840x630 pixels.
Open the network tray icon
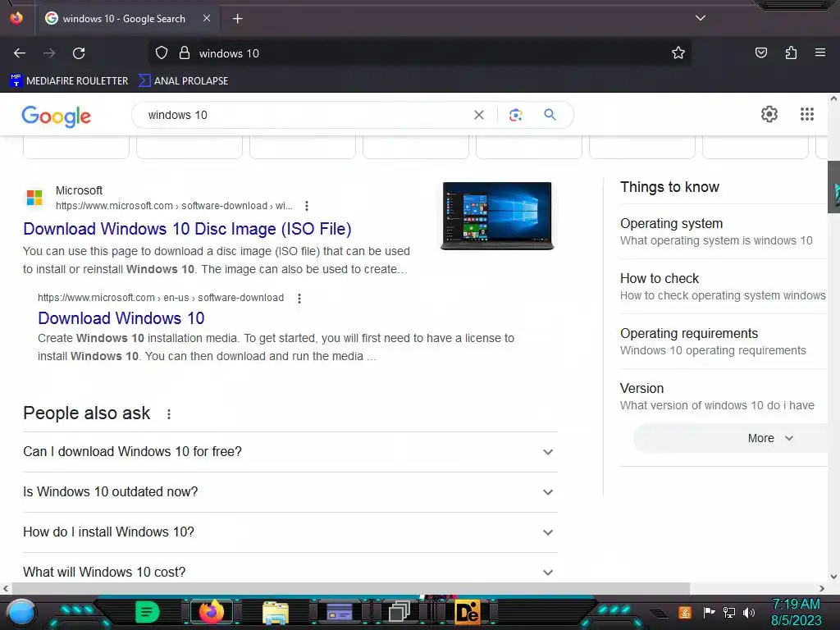729,612
